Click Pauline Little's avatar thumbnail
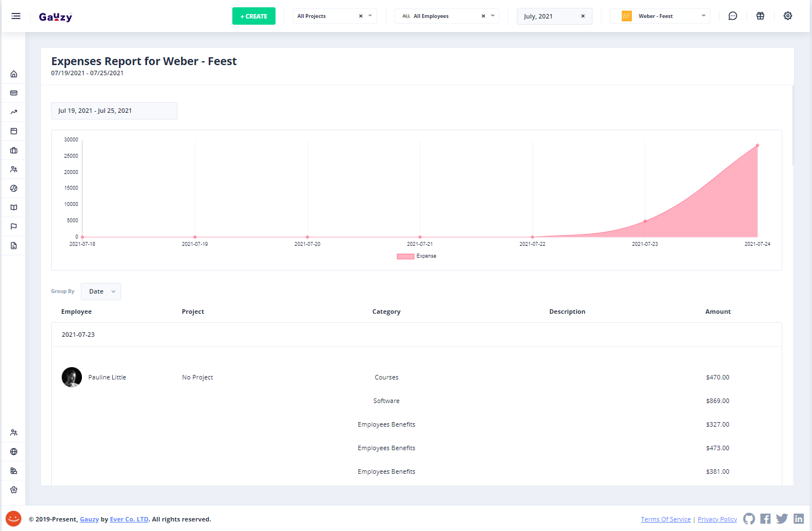Image resolution: width=812 pixels, height=531 pixels. tap(72, 377)
